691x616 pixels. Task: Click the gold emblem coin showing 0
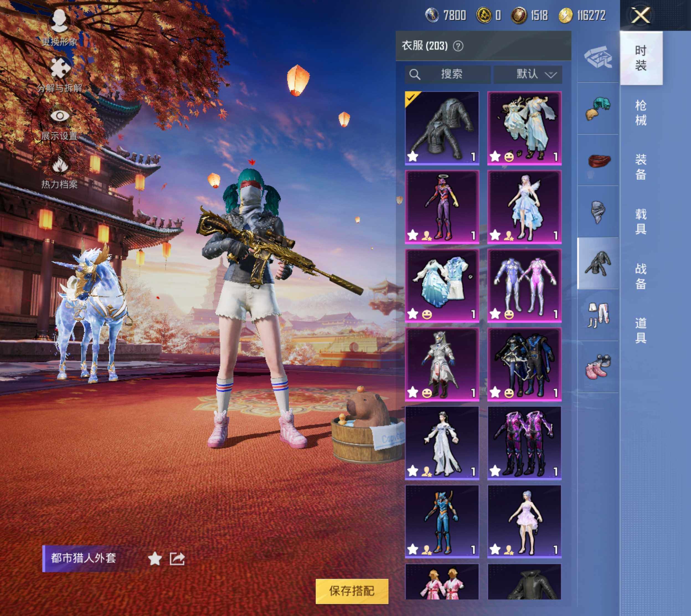tap(484, 15)
